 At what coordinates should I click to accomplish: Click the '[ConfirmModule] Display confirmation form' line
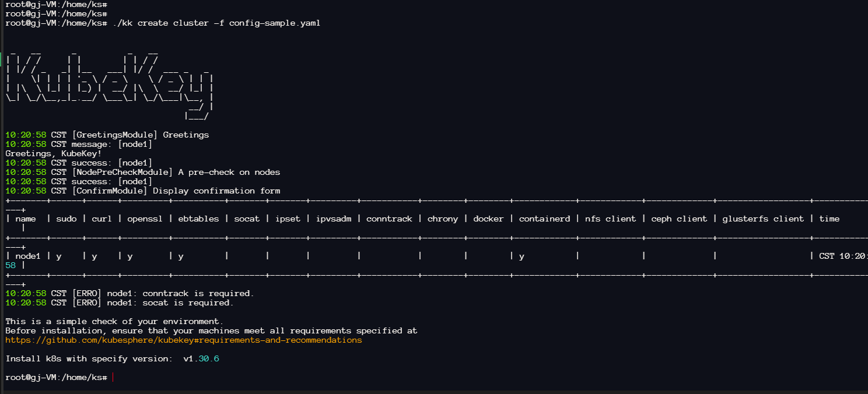pos(142,191)
